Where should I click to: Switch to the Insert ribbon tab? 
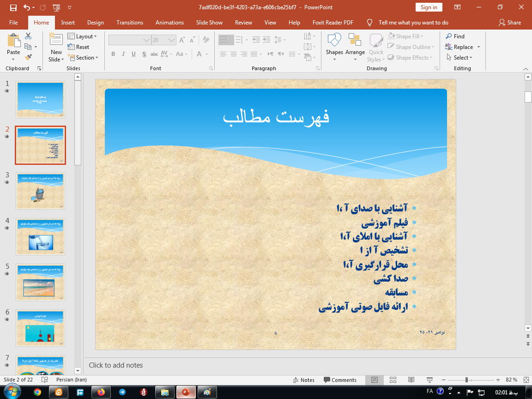coord(68,22)
